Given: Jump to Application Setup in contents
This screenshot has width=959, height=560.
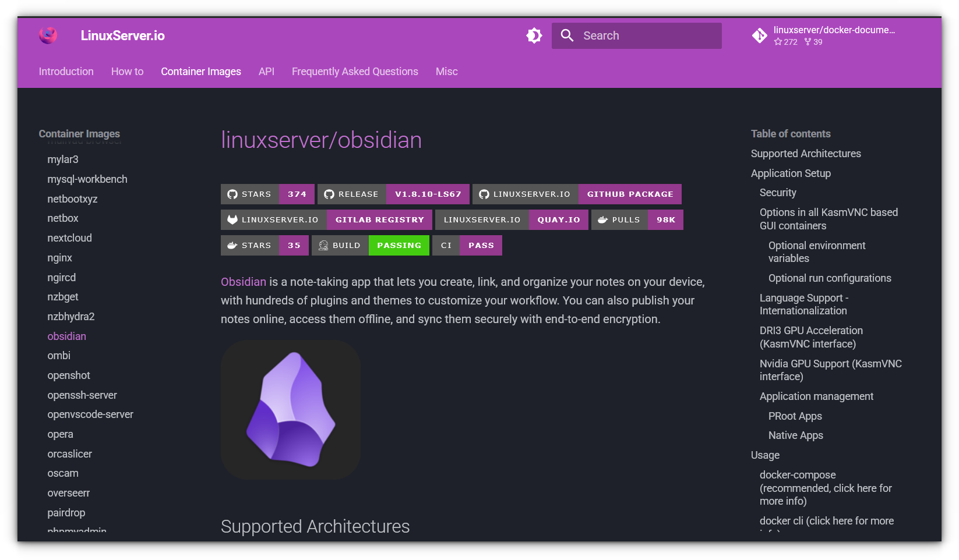Looking at the screenshot, I should point(791,173).
